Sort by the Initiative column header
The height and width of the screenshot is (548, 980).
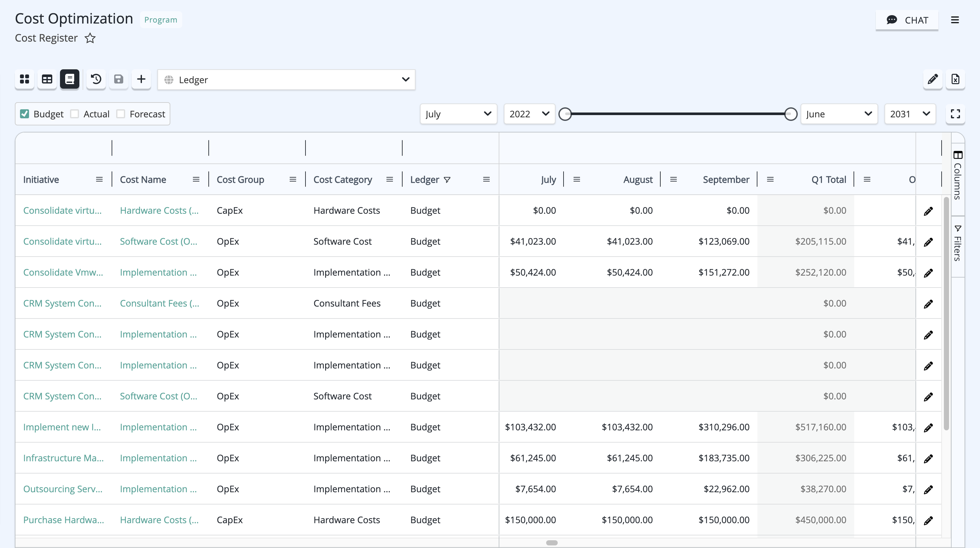pos(41,180)
